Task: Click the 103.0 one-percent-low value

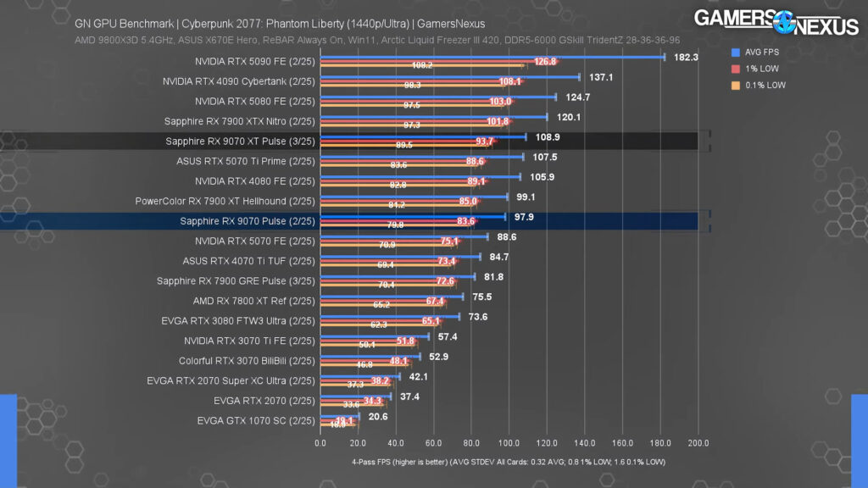Action: point(500,102)
